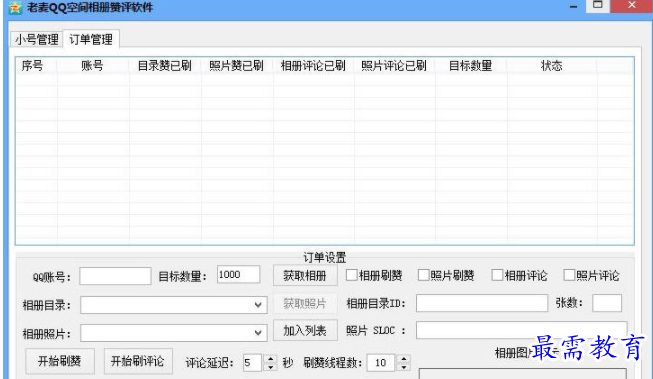Click the 账号 column header
The height and width of the screenshot is (379, 653).
point(92,66)
